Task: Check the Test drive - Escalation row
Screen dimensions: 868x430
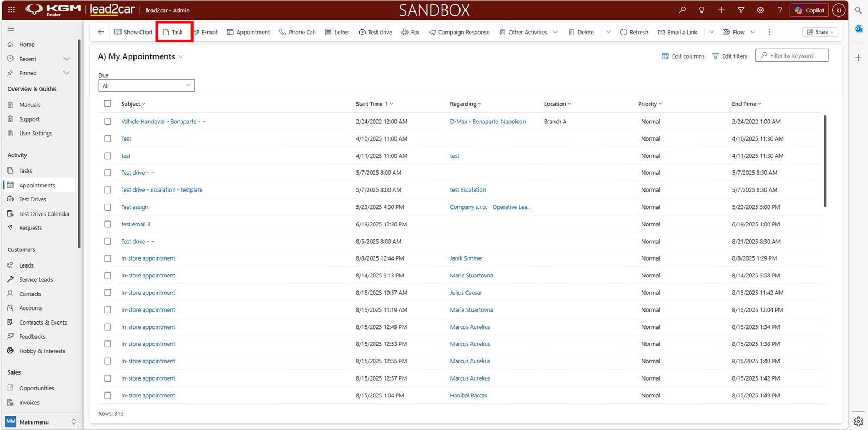Action: click(x=107, y=190)
